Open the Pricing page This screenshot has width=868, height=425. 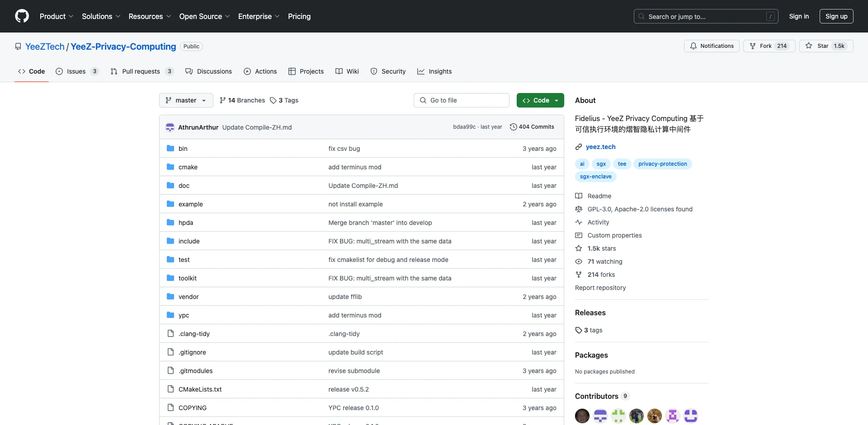[x=299, y=16]
